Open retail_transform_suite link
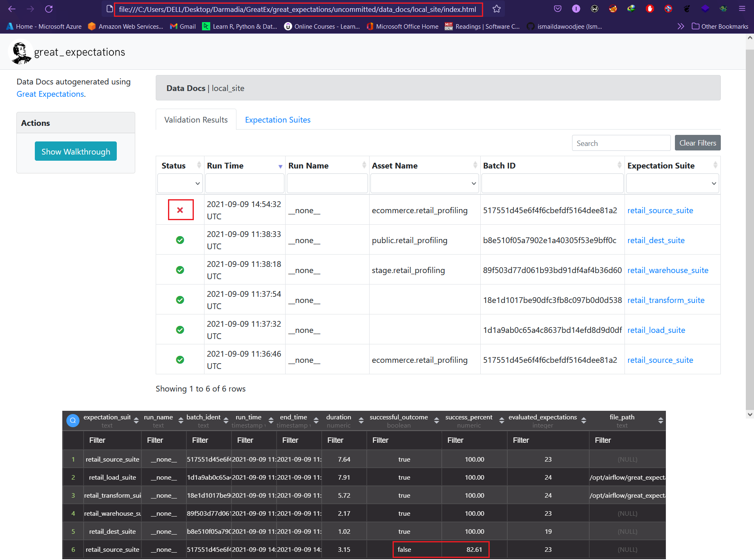Viewport: 754px width, 560px height. pos(666,300)
